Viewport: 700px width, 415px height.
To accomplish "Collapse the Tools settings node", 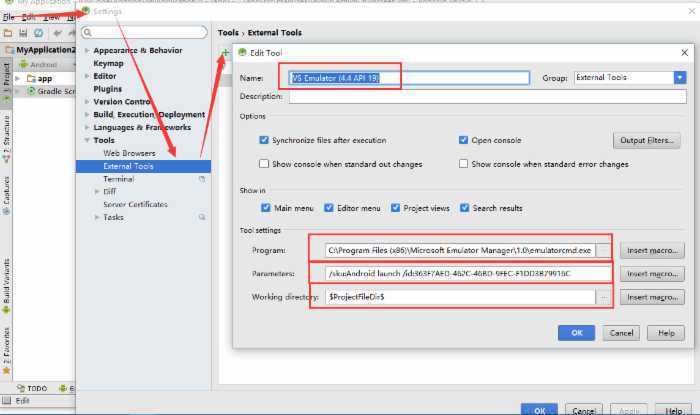I will point(87,140).
